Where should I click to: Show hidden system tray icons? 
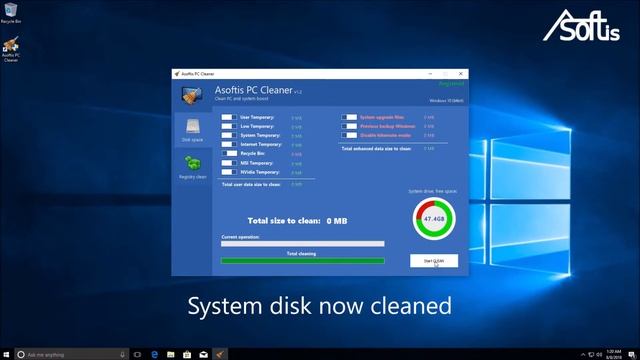click(x=583, y=354)
